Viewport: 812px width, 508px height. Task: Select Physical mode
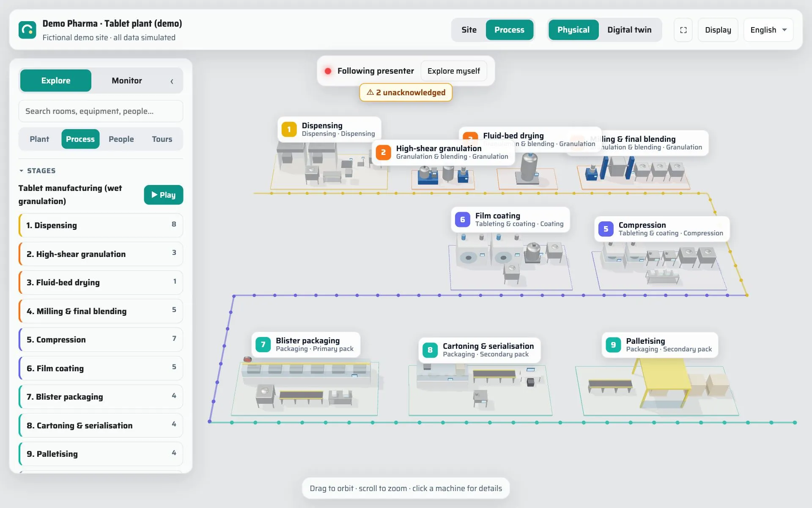pyautogui.click(x=573, y=30)
